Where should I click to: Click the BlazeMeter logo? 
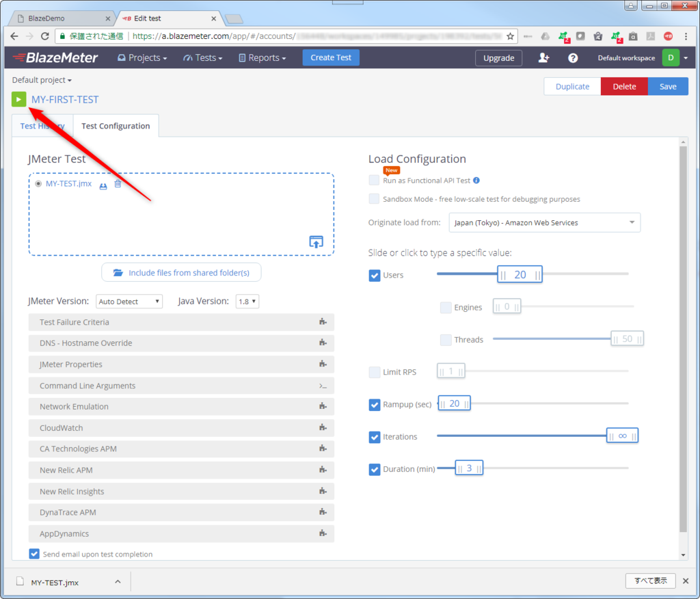[55, 57]
